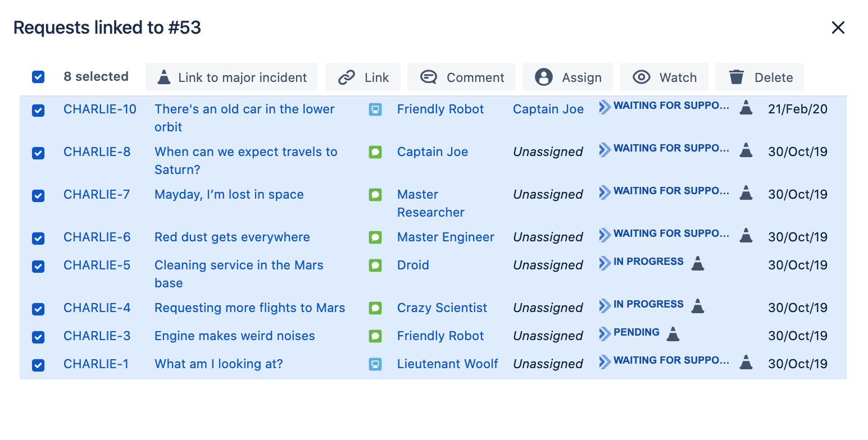868x440 pixels.
Task: Choose Link to major incident in toolbar
Action: coord(231,77)
